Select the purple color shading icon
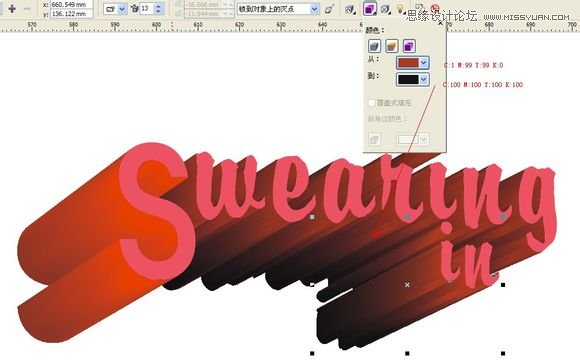 409,46
